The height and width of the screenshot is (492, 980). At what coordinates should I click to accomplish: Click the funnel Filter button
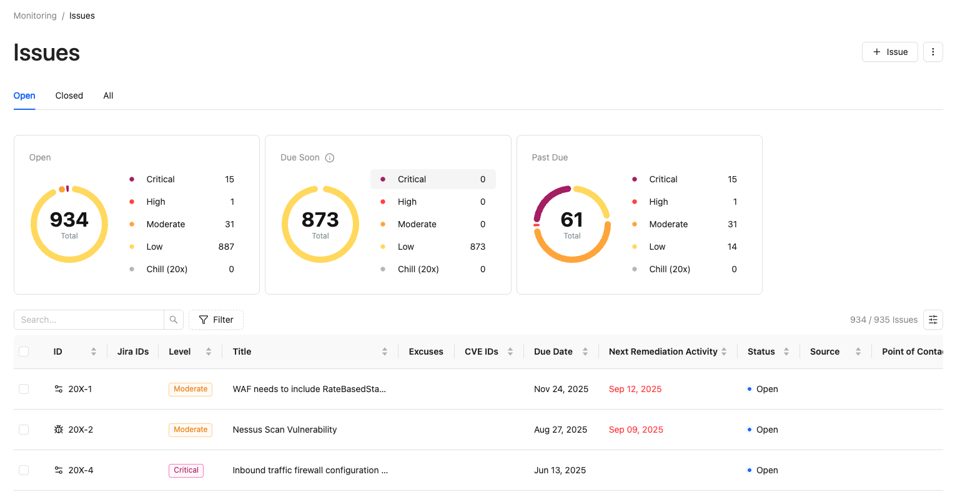[x=216, y=320]
